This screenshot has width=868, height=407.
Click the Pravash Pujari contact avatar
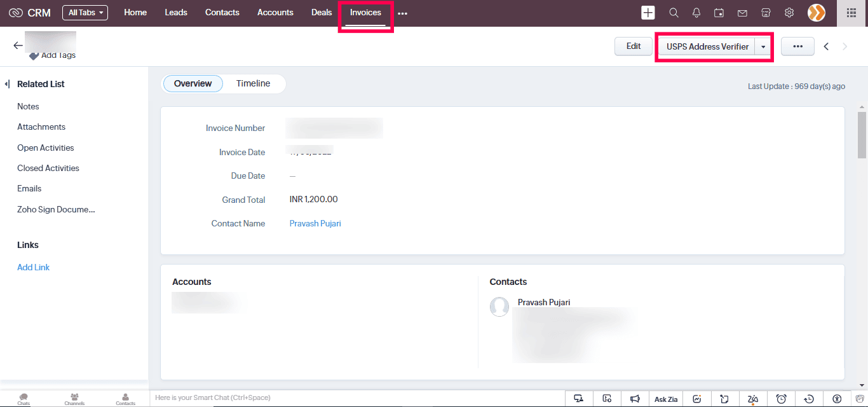tap(499, 307)
